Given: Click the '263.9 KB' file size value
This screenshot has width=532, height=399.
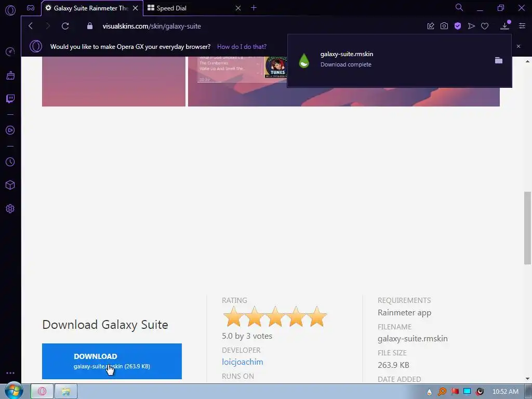Looking at the screenshot, I should (393, 365).
